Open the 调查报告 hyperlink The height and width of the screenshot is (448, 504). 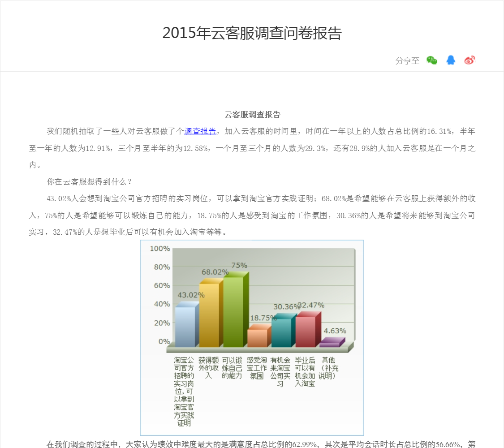200,131
